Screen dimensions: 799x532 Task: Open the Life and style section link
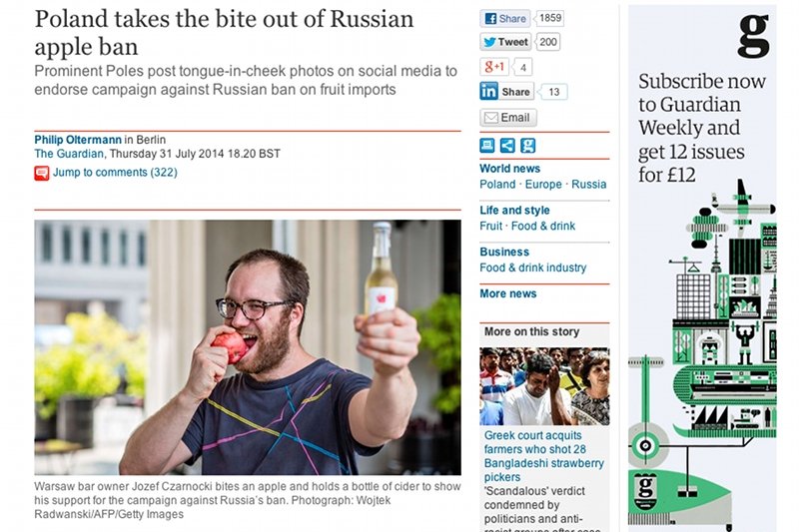pos(514,211)
